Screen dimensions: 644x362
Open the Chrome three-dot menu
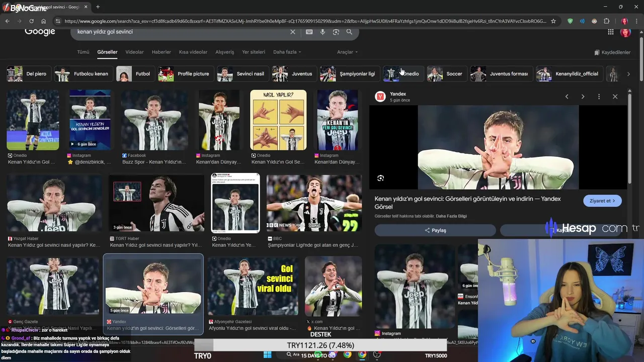click(x=637, y=21)
